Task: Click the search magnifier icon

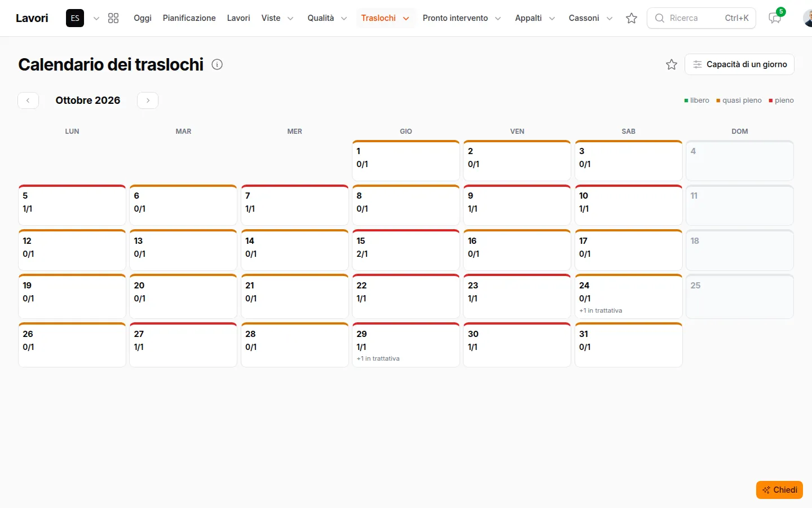Action: coord(659,18)
